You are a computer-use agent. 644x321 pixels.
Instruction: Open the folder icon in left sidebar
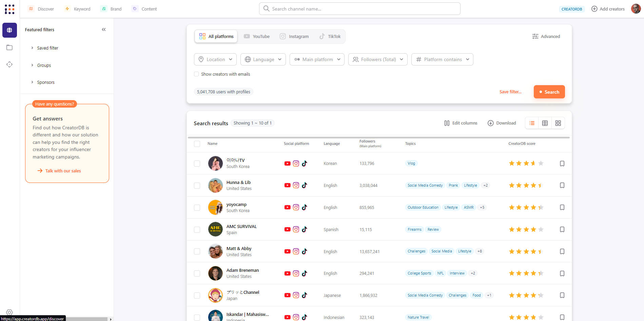tap(9, 48)
